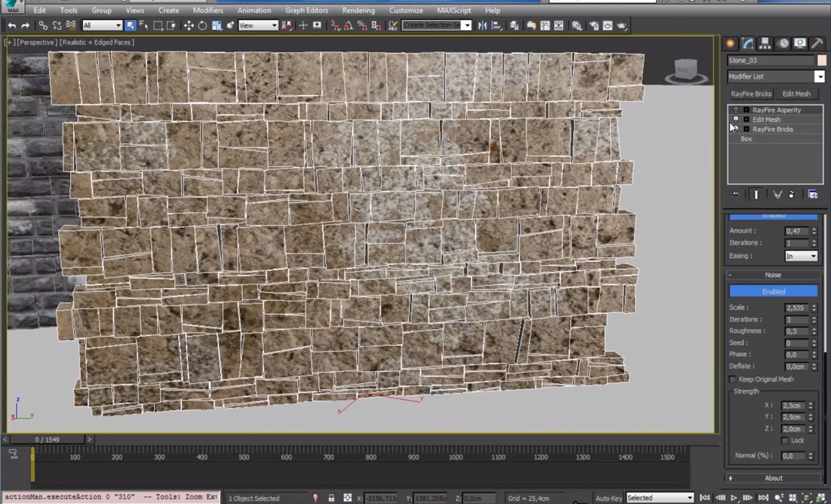Click Remove Modifier from Stack icon
Screen dimensions: 831x504
point(792,195)
